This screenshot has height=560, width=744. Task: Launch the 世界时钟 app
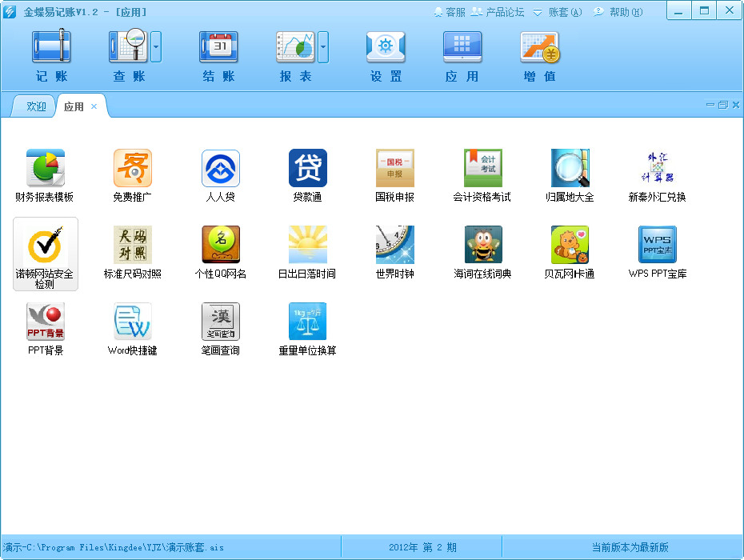(x=394, y=253)
